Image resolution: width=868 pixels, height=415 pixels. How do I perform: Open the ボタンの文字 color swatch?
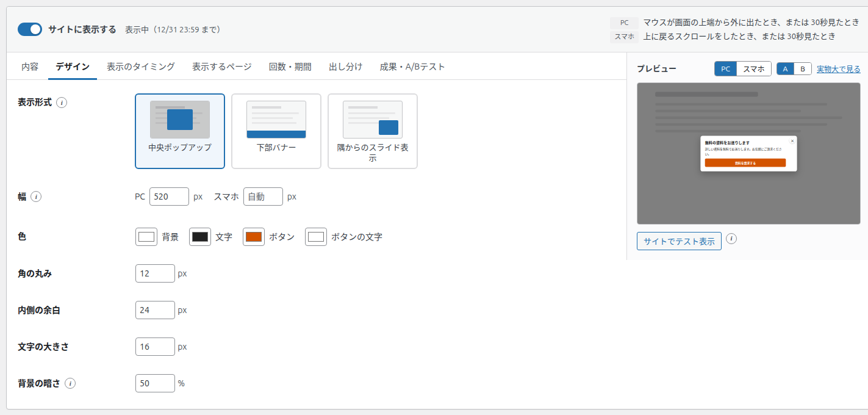tap(316, 237)
